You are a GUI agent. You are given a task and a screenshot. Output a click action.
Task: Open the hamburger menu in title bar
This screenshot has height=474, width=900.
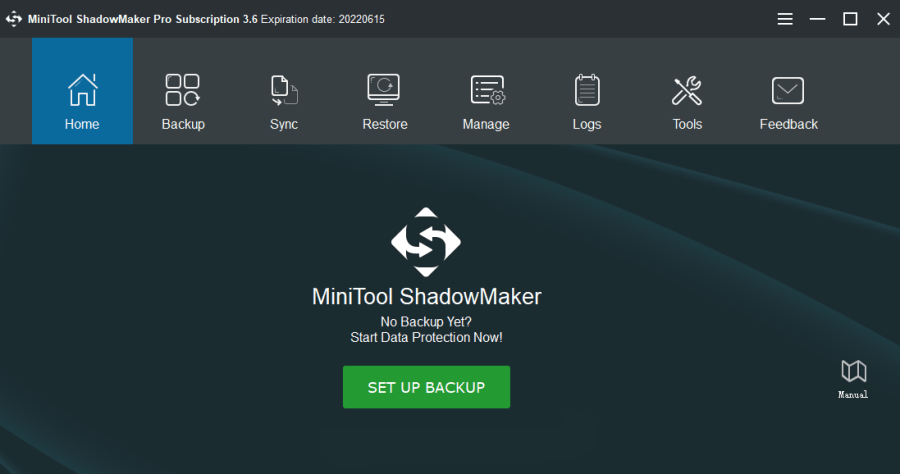785,19
